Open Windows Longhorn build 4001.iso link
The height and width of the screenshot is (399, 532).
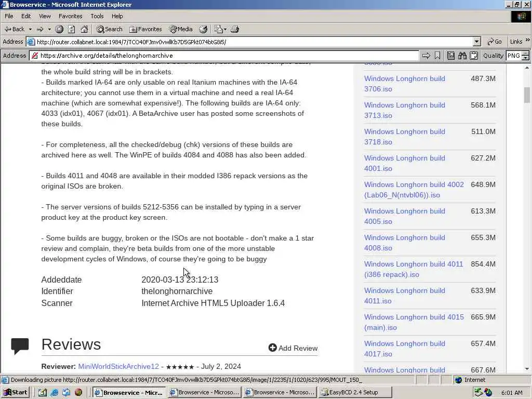tap(404, 163)
